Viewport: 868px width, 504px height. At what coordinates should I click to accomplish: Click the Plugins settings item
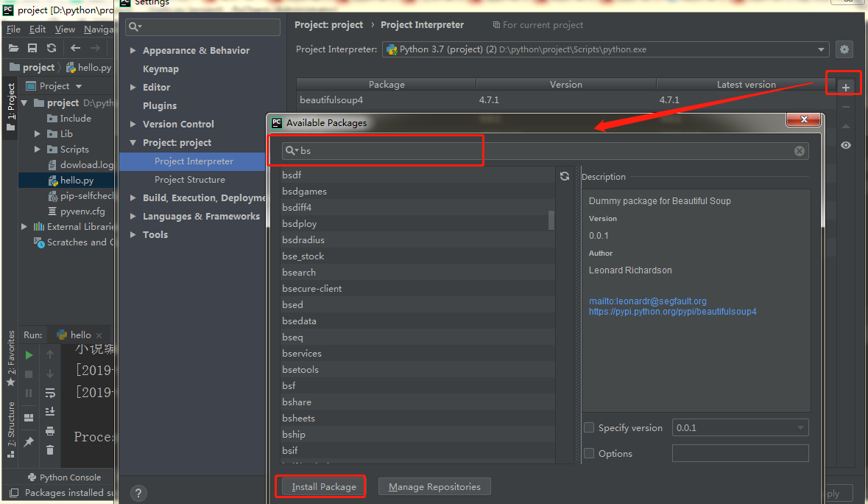tap(160, 106)
